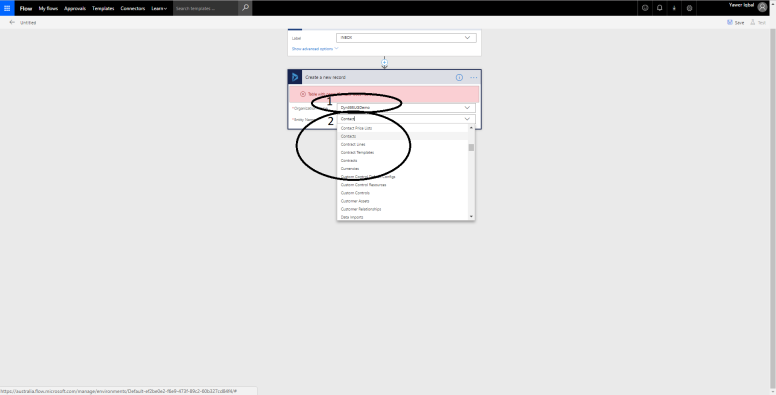Click the plus insert step connector
Image resolution: width=776 pixels, height=395 pixels.
click(385, 63)
